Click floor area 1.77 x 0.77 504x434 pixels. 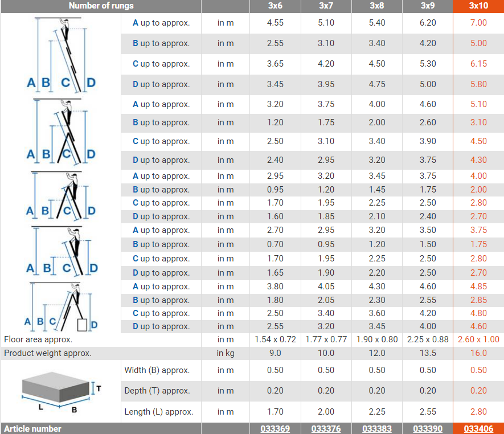coord(326,339)
